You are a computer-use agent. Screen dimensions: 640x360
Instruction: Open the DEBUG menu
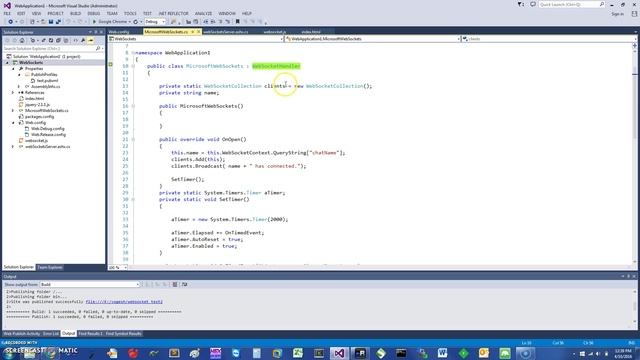pyautogui.click(x=93, y=13)
